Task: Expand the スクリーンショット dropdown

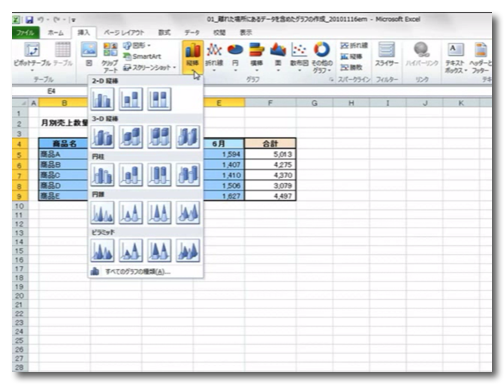Action: [x=150, y=68]
